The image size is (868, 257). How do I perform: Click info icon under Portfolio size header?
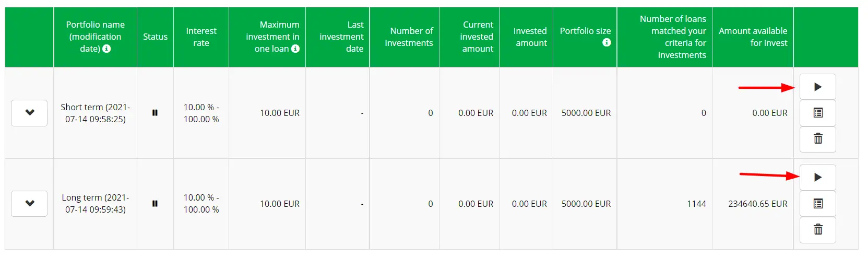tap(607, 42)
